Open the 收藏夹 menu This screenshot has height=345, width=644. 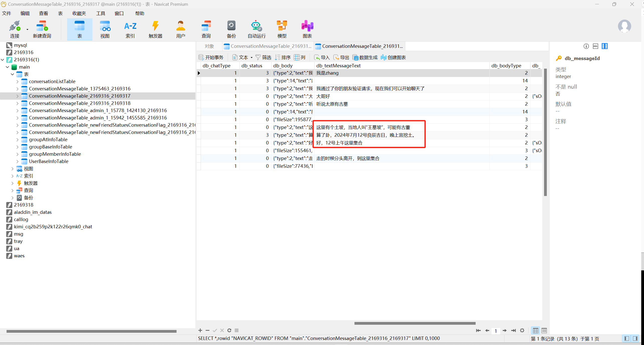tap(79, 14)
